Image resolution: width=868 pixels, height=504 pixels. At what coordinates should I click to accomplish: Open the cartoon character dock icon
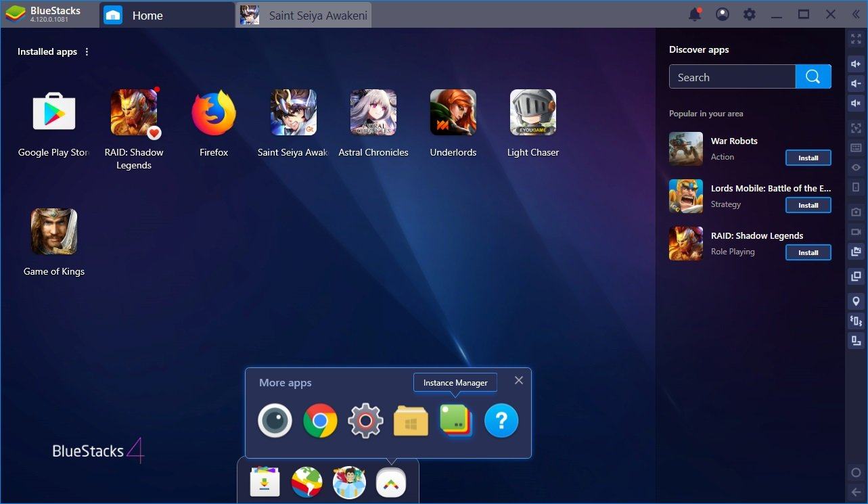click(x=349, y=482)
